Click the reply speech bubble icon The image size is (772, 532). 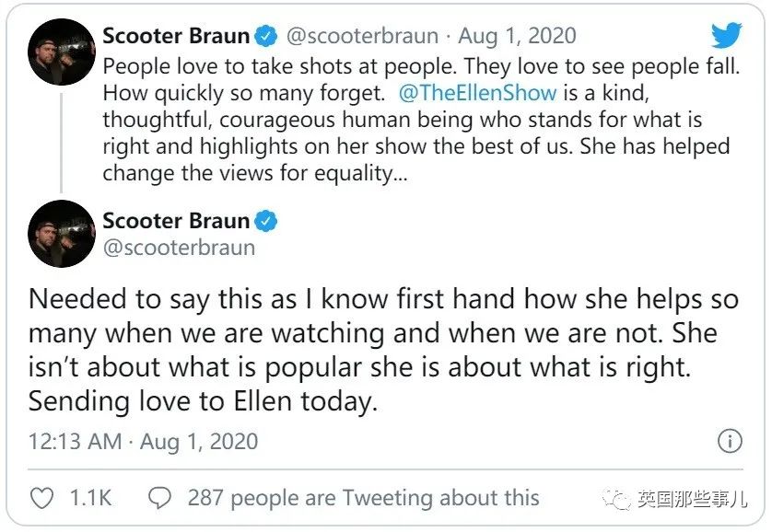click(160, 498)
